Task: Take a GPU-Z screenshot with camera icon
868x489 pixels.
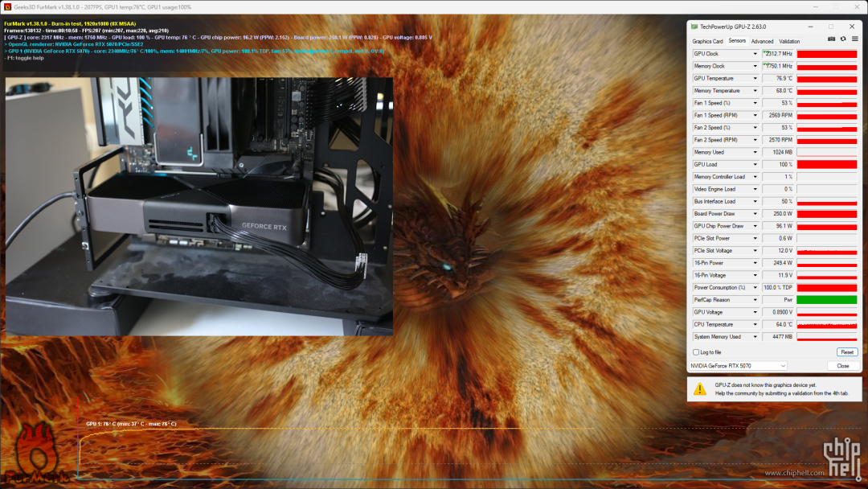Action: click(x=832, y=39)
